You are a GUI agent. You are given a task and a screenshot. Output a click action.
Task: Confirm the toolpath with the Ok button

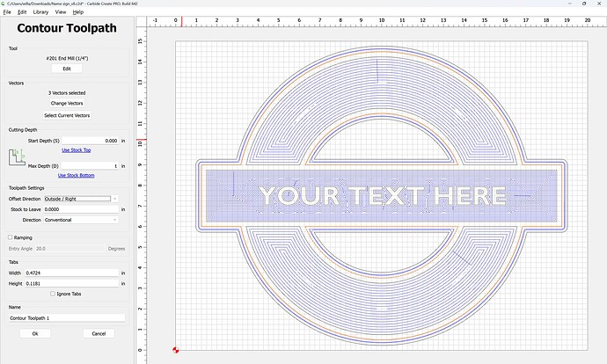35,333
